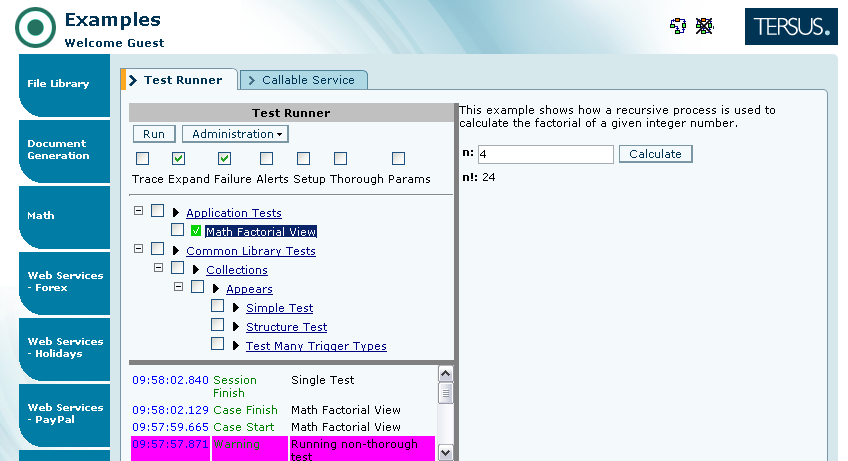Collapse the Collections tree node
This screenshot has width=848, height=461.
click(x=158, y=270)
